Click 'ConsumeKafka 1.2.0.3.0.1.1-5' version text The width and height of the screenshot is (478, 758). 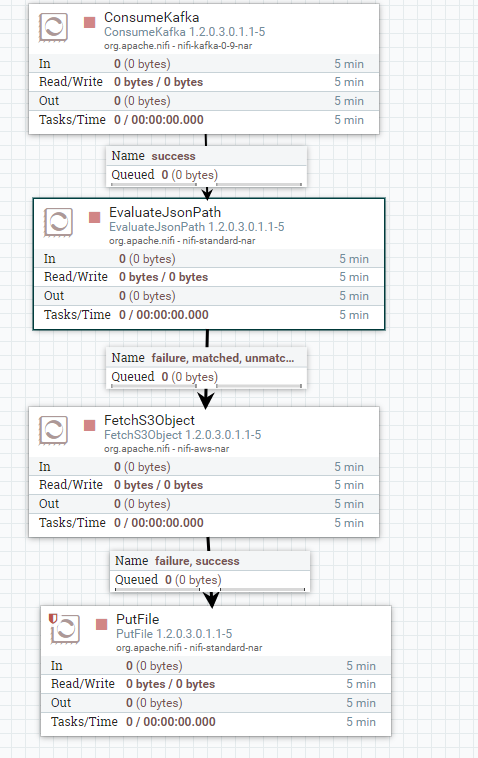(x=185, y=32)
